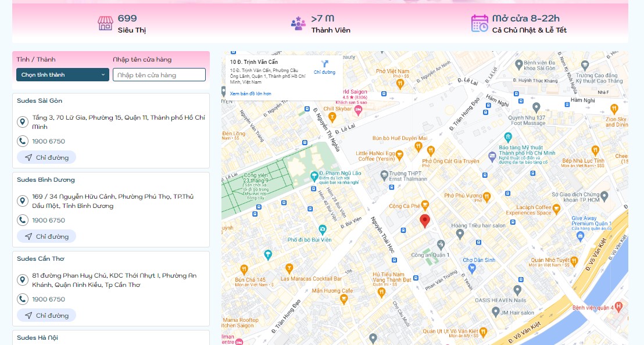Select Phố đi bộ Bùi Viện marker
The image size is (644, 345).
[323, 230]
